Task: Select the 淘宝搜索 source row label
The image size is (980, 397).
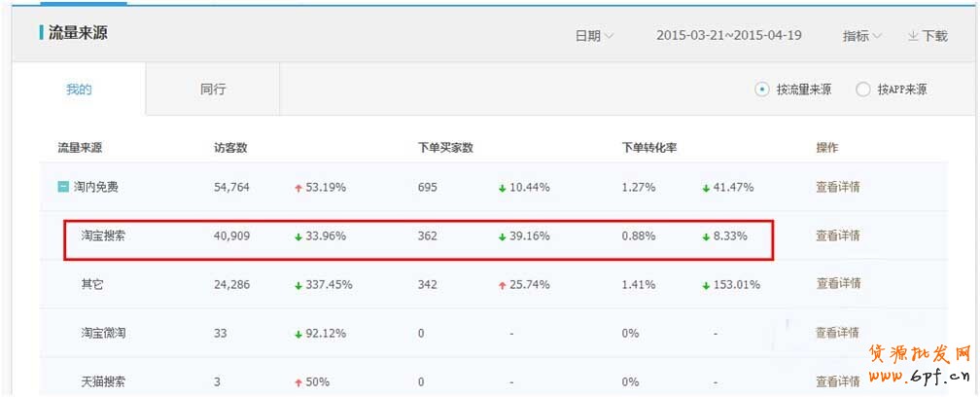Action: [x=103, y=235]
